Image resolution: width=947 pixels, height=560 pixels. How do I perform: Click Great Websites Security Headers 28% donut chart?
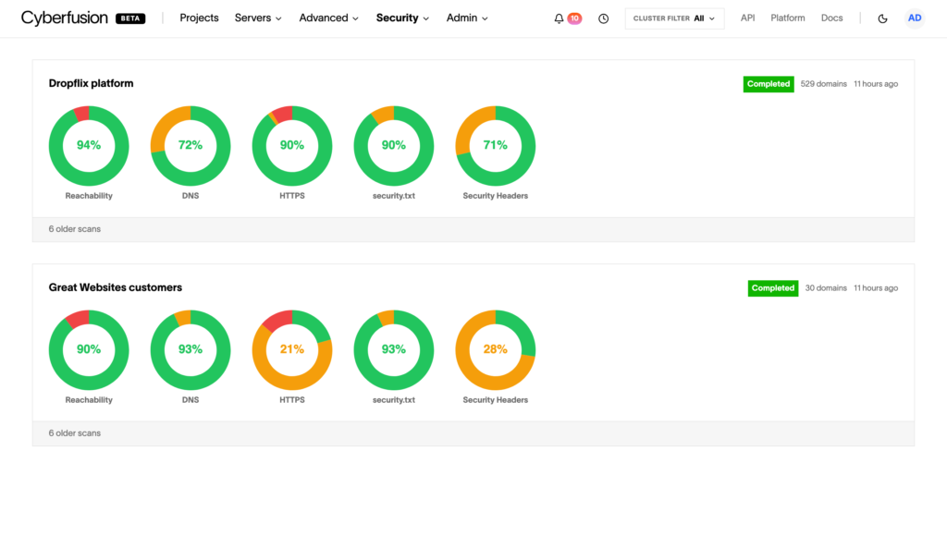coord(496,350)
